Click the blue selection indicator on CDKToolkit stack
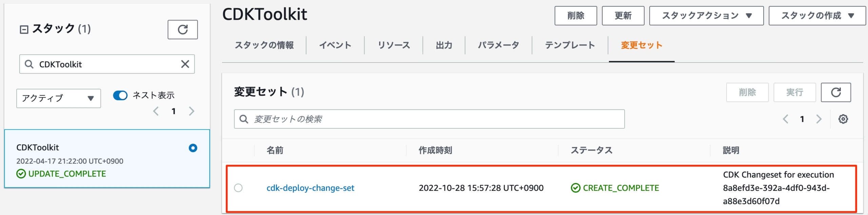Viewport: 868px width, 215px height. (x=193, y=148)
